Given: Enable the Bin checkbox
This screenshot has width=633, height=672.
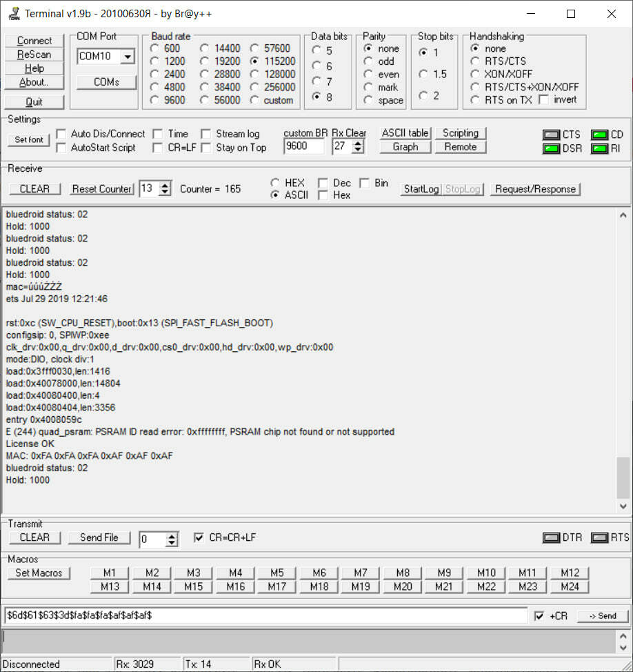Looking at the screenshot, I should coord(365,183).
